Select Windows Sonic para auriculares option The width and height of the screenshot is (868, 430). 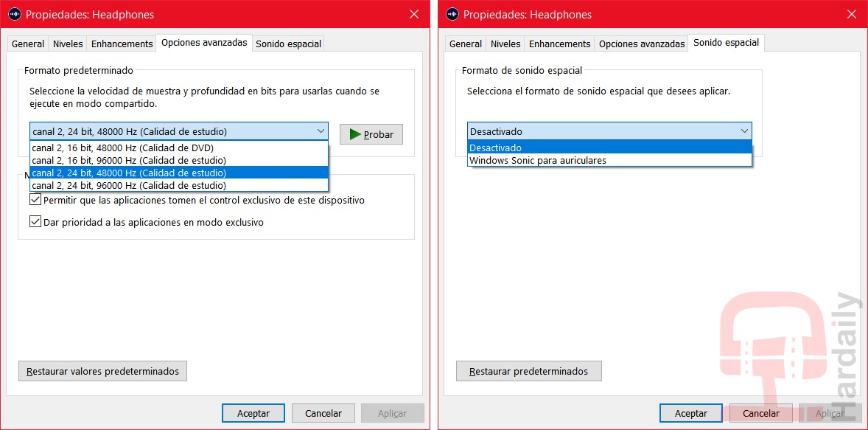point(538,160)
